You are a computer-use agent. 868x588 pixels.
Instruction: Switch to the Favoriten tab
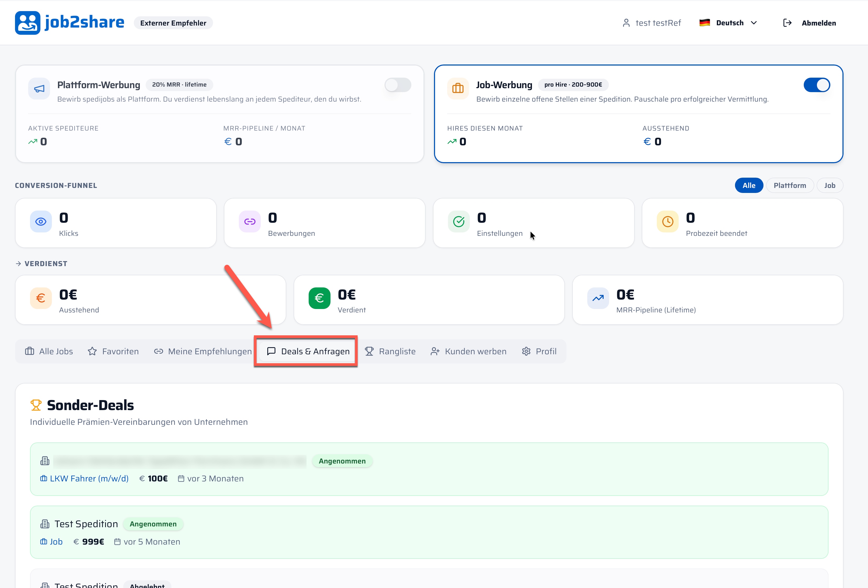point(113,351)
